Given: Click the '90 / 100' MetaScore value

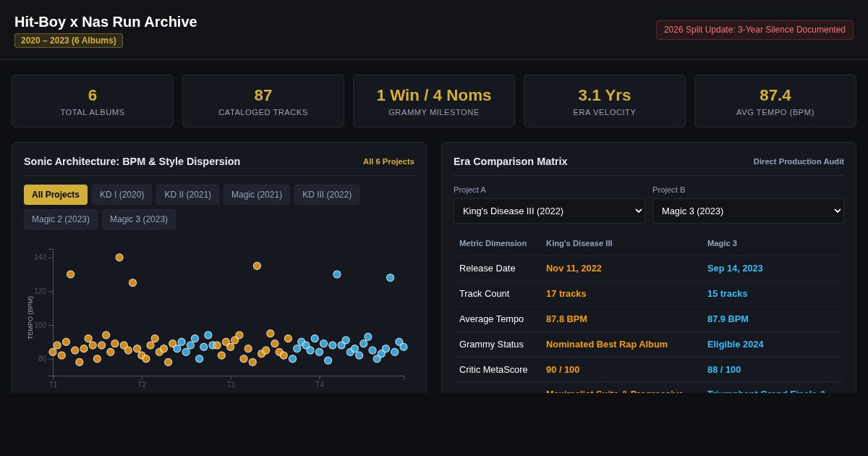Looking at the screenshot, I should coord(563,370).
